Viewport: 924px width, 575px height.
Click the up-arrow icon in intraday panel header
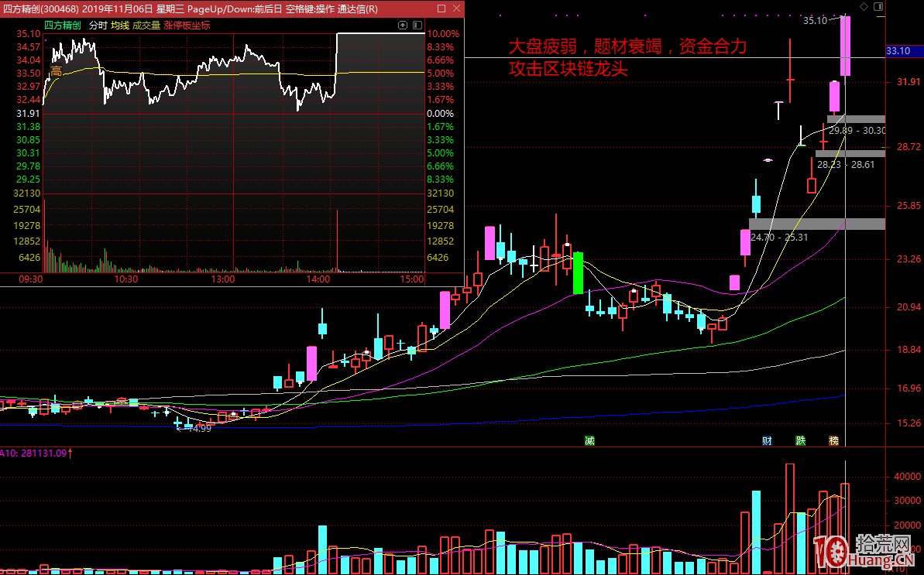pyautogui.click(x=403, y=26)
